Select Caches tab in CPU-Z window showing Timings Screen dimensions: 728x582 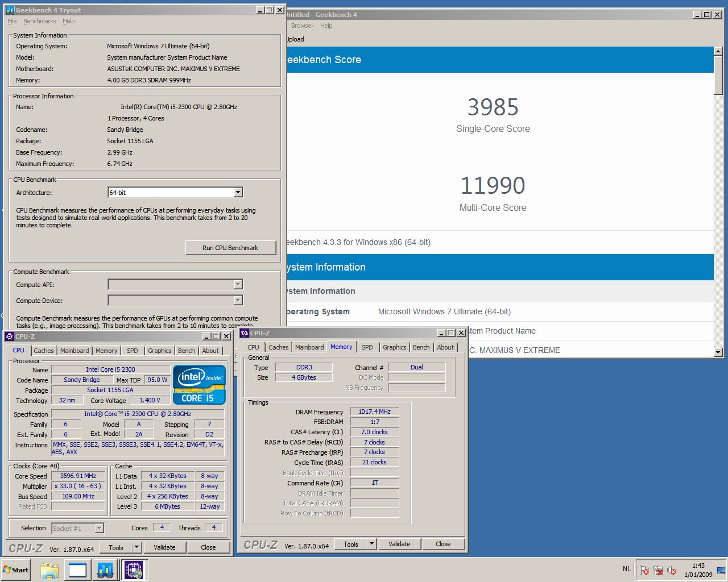pos(279,347)
